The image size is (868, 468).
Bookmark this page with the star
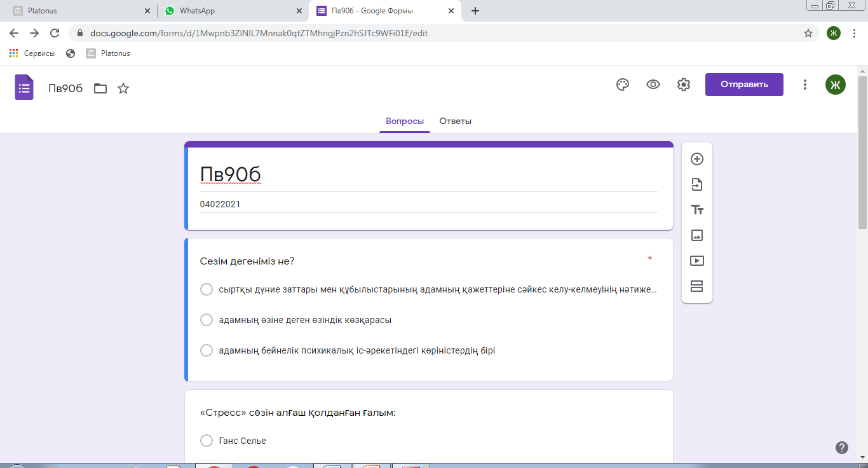[808, 33]
